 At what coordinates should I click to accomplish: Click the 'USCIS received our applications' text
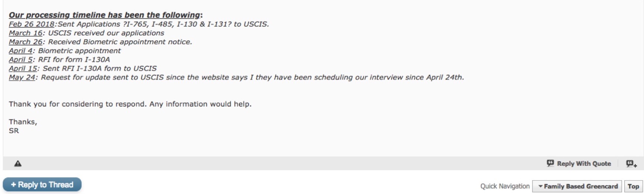pyautogui.click(x=106, y=33)
